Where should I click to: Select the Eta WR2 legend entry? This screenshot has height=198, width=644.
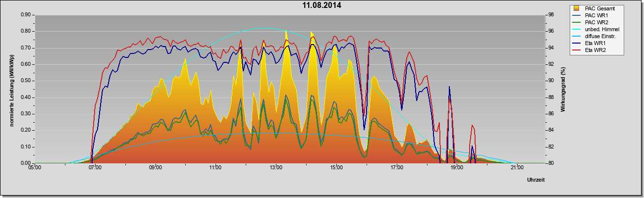pos(590,51)
